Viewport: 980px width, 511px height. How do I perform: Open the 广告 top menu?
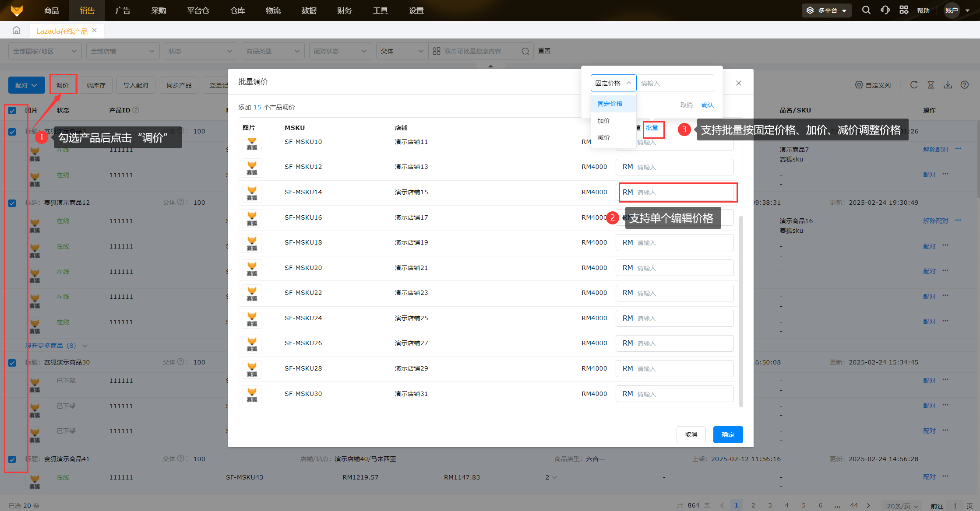(x=123, y=10)
